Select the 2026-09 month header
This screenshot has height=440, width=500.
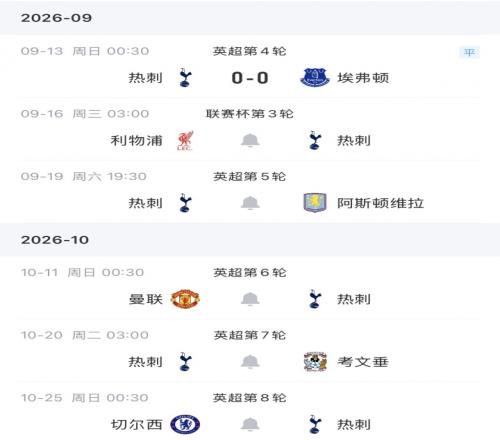(x=56, y=18)
